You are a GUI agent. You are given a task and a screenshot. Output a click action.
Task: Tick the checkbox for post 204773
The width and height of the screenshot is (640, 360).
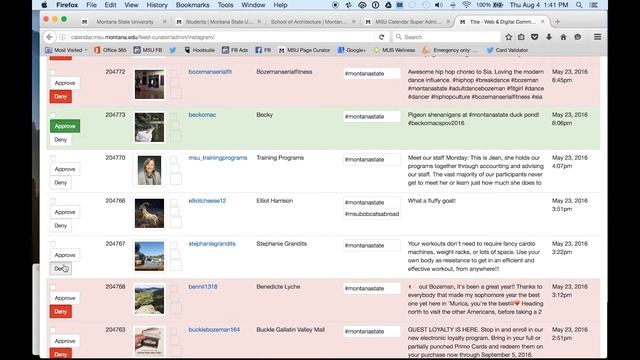[x=53, y=115]
